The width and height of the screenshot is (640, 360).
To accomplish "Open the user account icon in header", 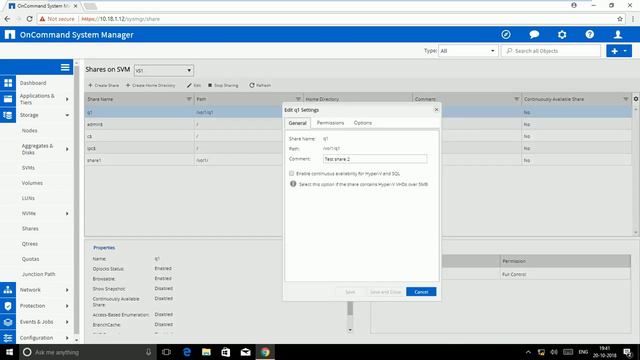I will point(618,35).
